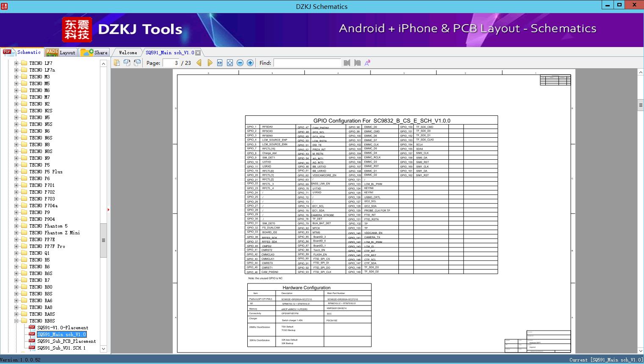Click the app icon in the title bar
This screenshot has height=364, width=644.
(x=4, y=6)
